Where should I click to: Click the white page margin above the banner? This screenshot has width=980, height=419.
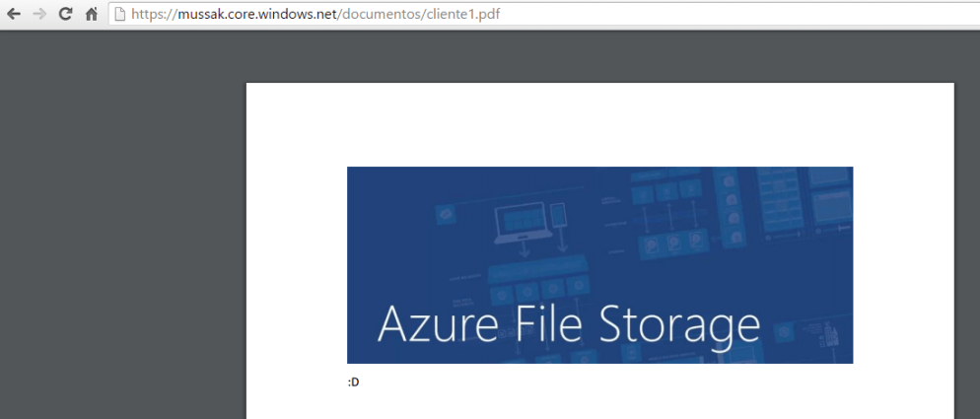pyautogui.click(x=599, y=123)
